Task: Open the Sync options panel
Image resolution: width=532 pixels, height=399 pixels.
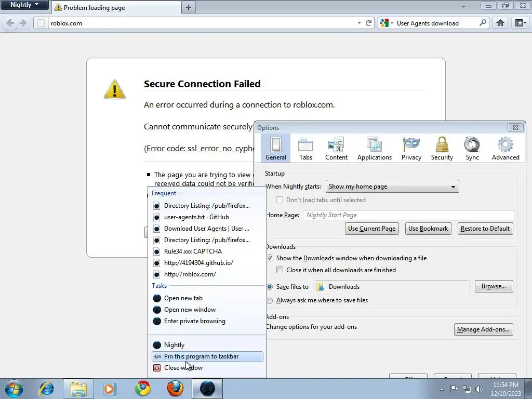Action: (472, 148)
